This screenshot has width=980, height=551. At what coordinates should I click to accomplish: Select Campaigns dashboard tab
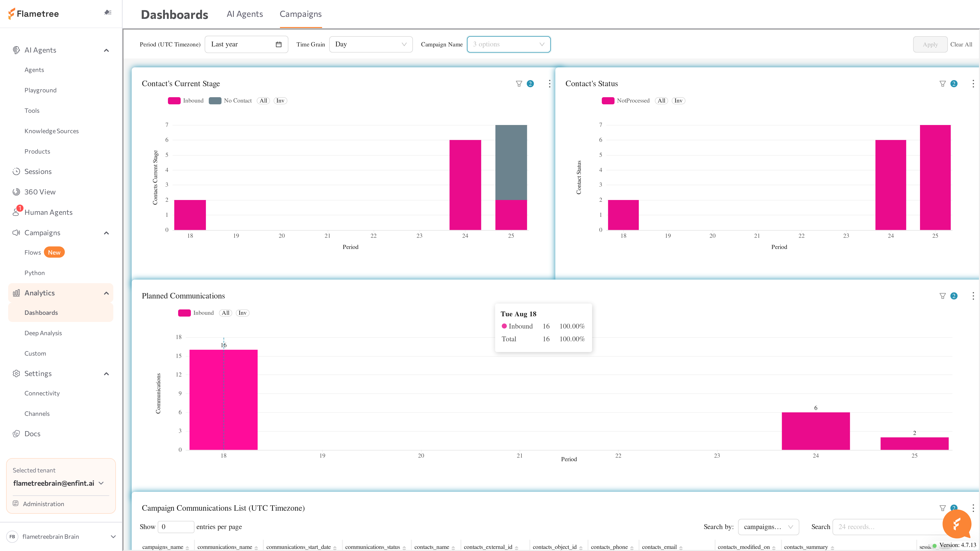point(301,14)
